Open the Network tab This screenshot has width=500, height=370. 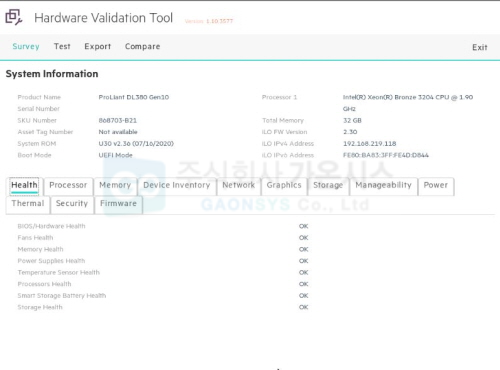point(239,186)
